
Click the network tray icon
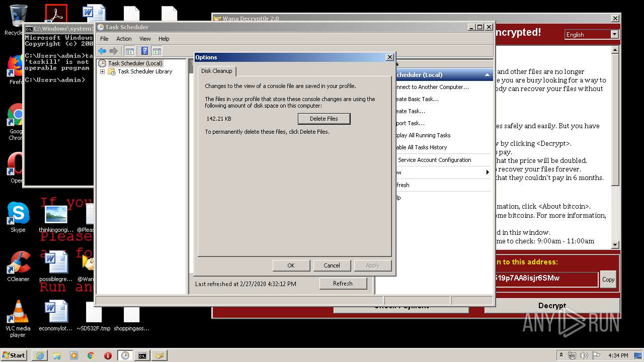(572, 355)
